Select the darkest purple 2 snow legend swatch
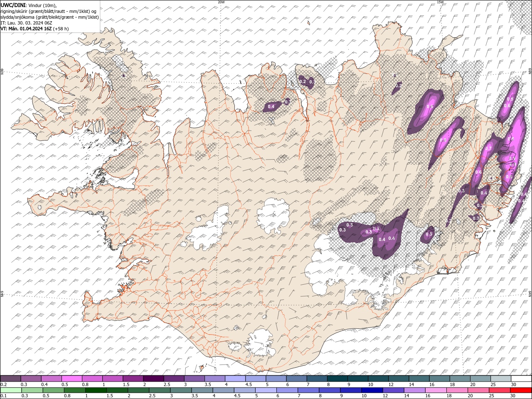The width and height of the screenshot is (532, 399). 153,379
